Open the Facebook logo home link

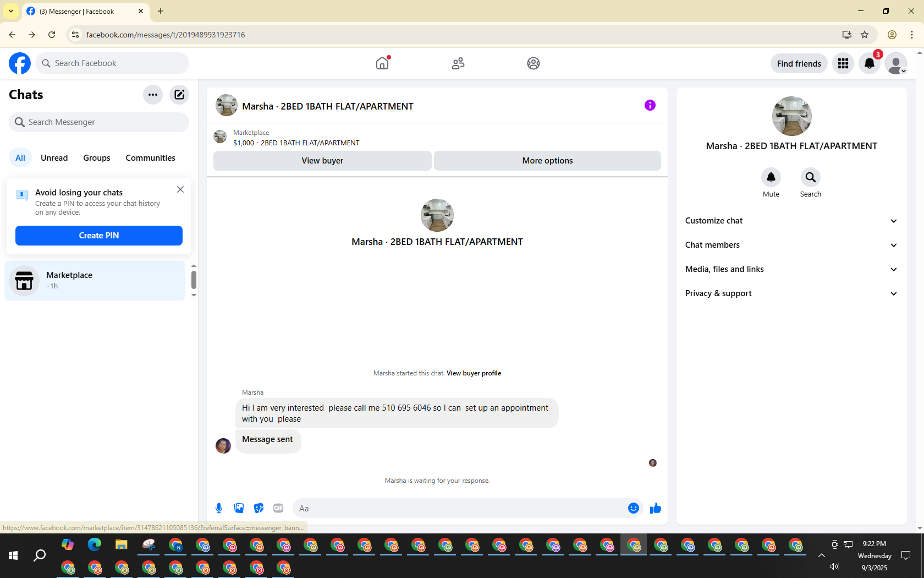[20, 63]
